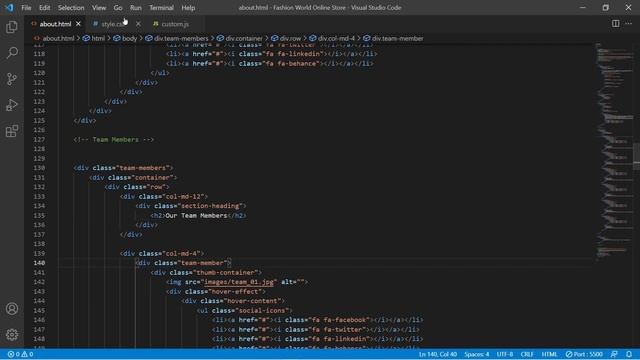Click Ln 140, Col 40 in status bar
This screenshot has width=640, height=360.
pos(438,354)
